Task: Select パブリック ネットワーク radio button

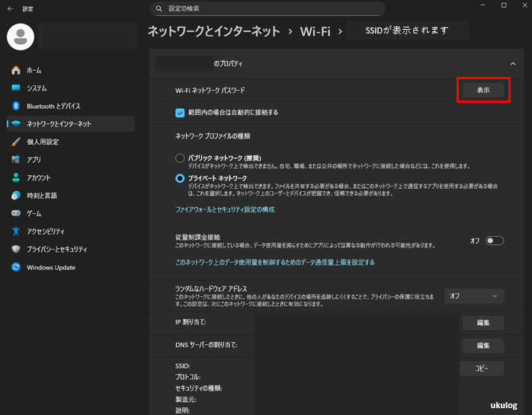Action: (x=180, y=158)
